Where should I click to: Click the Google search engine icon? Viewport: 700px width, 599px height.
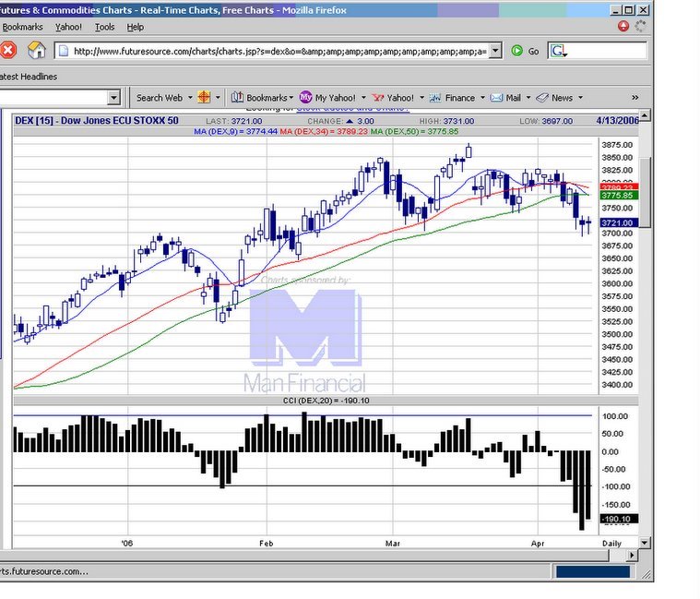[x=559, y=51]
